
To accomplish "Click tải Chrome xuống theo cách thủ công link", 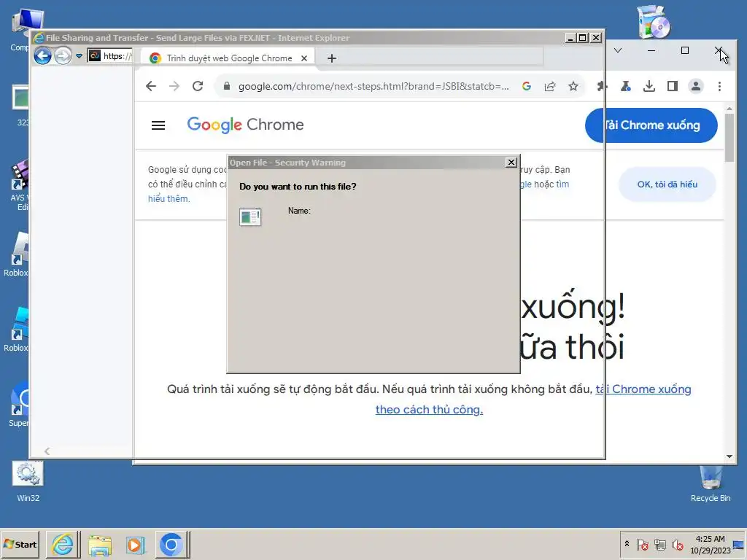I will 429,409.
